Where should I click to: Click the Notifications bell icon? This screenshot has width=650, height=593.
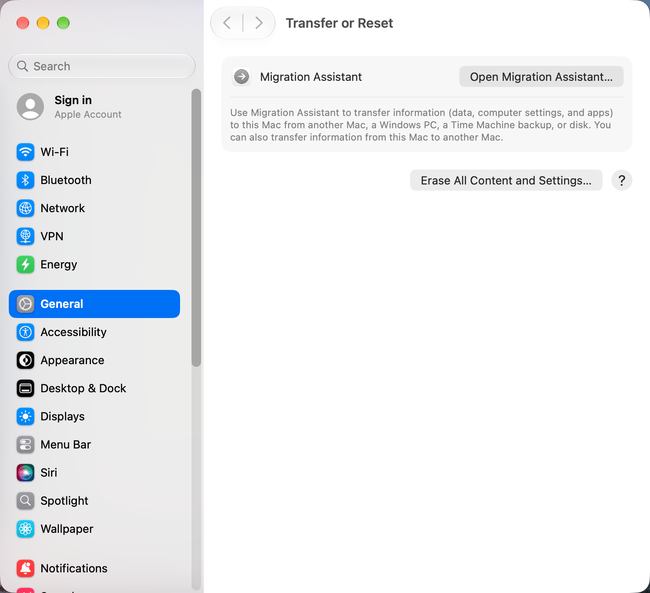click(25, 568)
